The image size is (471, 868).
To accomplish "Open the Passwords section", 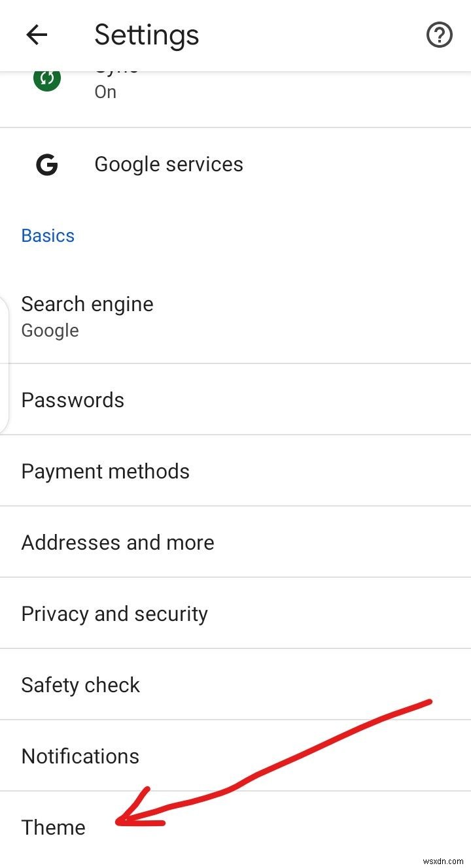I will click(73, 400).
